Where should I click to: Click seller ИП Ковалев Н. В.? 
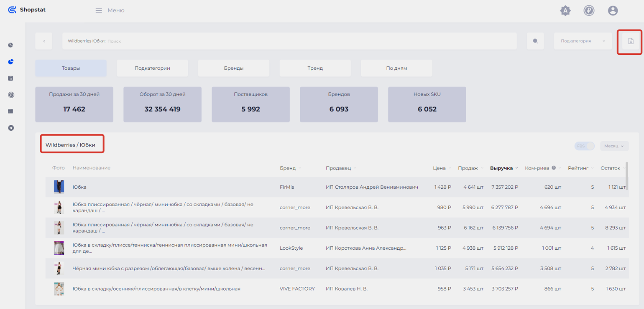click(347, 289)
